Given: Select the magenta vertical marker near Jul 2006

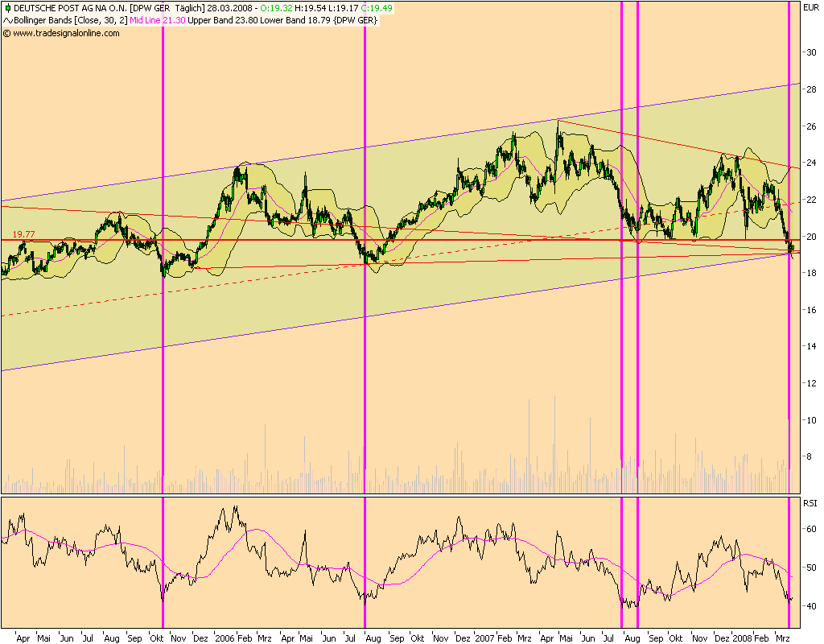Looking at the screenshot, I should pos(365,322).
